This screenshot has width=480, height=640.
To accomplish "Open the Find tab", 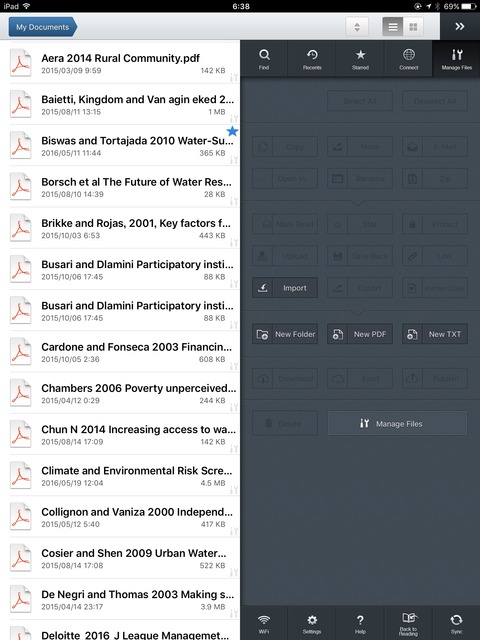I will pos(264,59).
